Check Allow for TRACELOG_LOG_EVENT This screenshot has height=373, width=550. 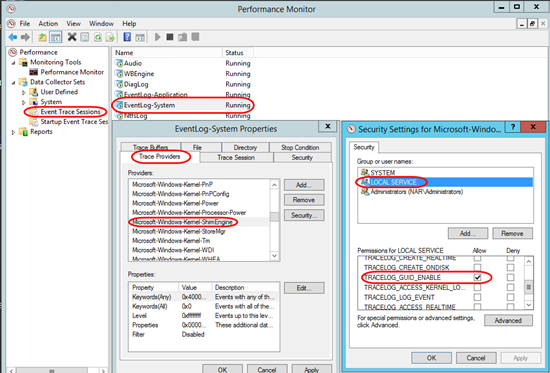pos(477,297)
